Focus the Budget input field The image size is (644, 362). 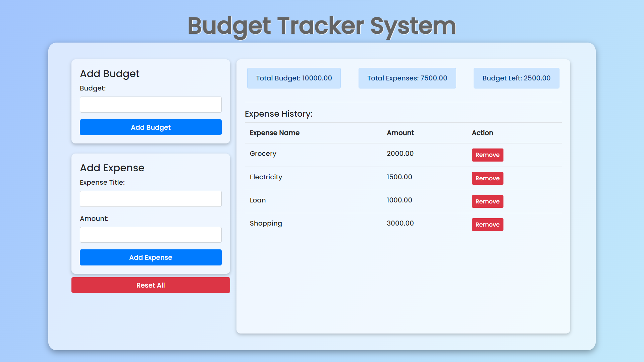point(151,105)
